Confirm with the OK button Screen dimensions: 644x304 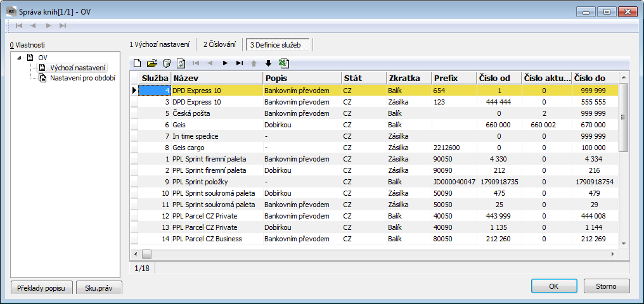(553, 286)
